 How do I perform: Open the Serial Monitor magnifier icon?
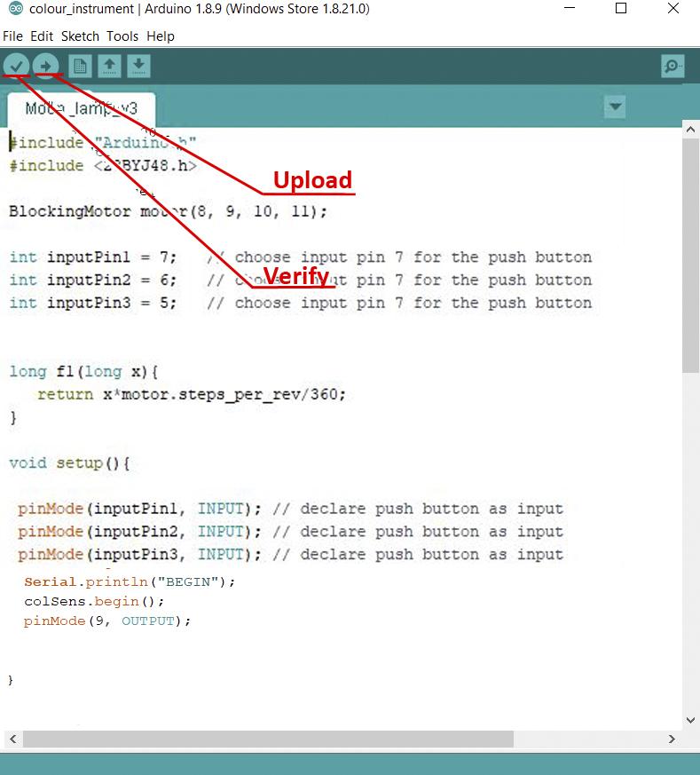tap(672, 66)
